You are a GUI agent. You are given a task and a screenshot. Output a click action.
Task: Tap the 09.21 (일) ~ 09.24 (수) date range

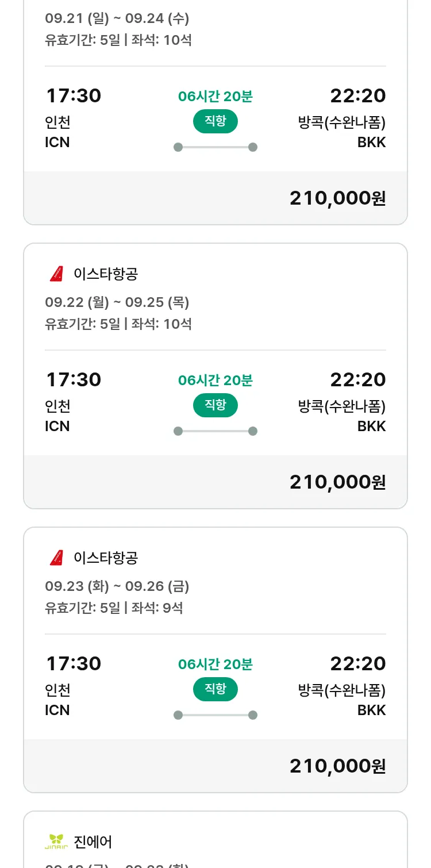(x=117, y=18)
